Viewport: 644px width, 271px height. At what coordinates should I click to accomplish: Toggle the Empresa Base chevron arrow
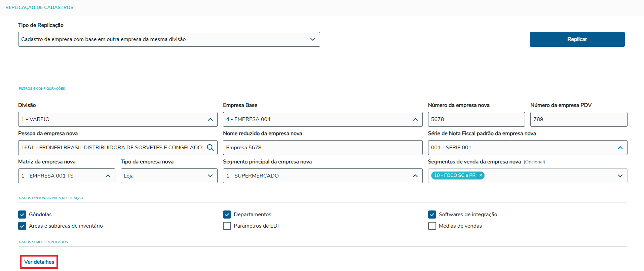415,119
